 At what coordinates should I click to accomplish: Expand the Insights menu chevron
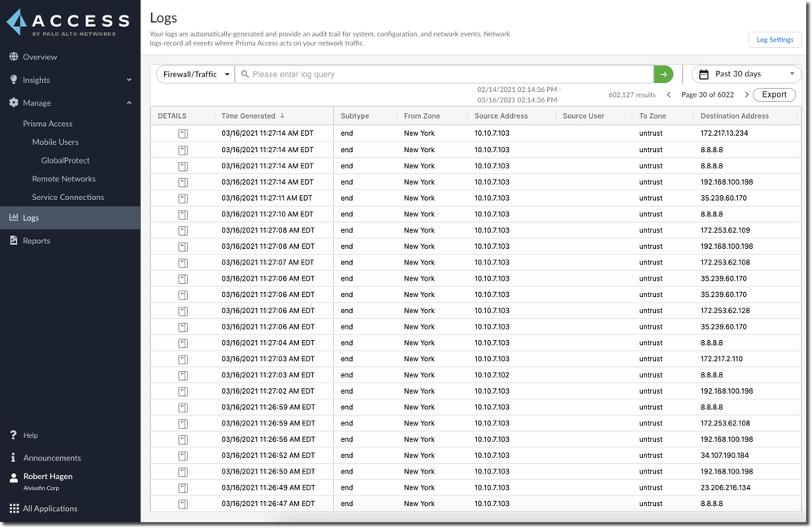129,80
